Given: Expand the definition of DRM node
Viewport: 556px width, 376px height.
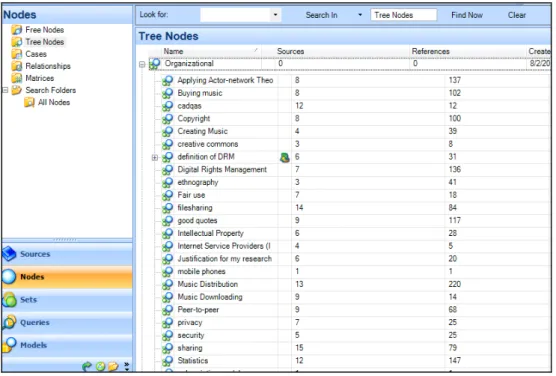Looking at the screenshot, I should tap(155, 157).
